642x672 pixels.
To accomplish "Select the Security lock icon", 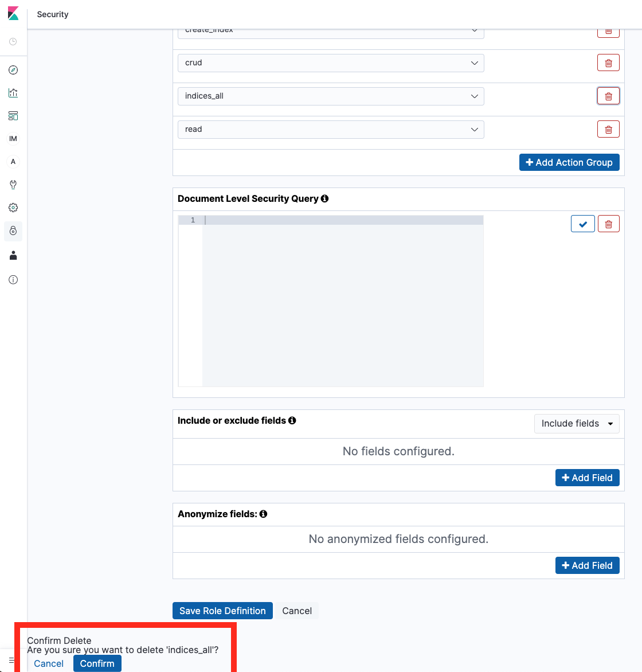I will (13, 231).
